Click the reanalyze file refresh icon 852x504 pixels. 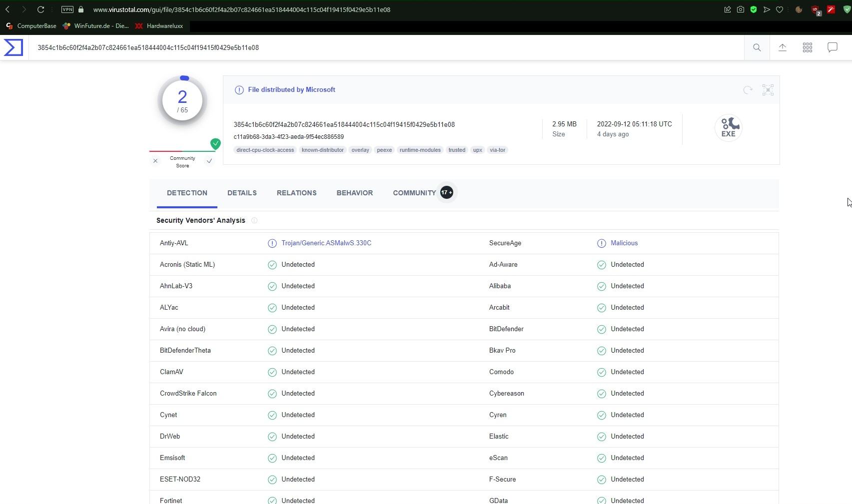tap(748, 90)
